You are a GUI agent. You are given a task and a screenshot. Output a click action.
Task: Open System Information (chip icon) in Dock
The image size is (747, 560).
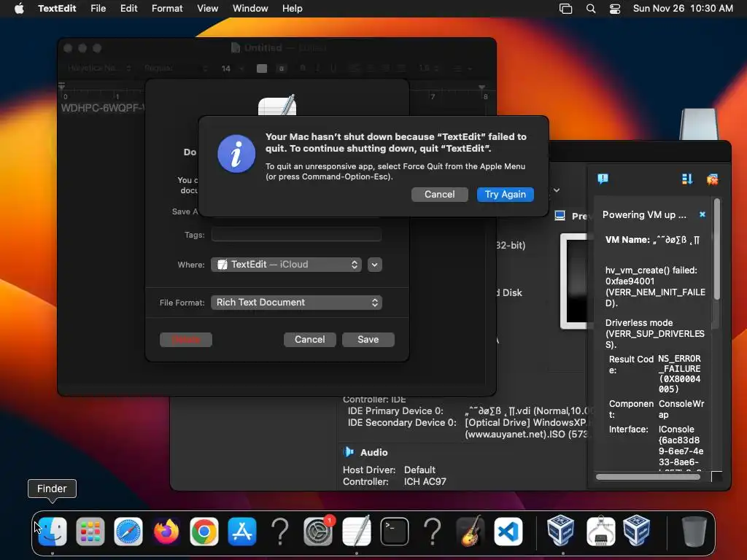[x=600, y=531]
